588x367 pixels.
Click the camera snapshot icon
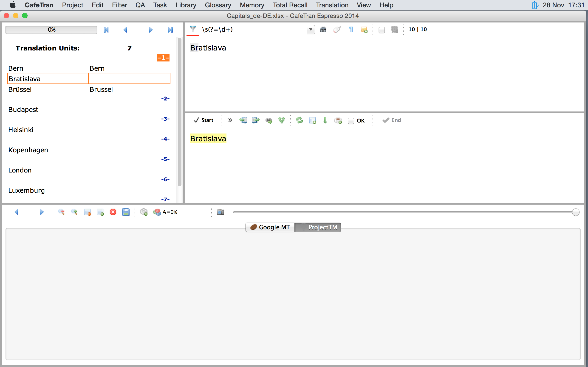pyautogui.click(x=220, y=212)
